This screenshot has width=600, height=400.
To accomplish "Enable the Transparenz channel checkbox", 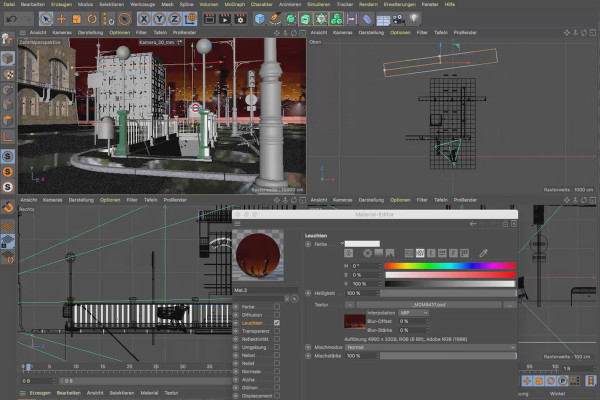I will tap(277, 331).
